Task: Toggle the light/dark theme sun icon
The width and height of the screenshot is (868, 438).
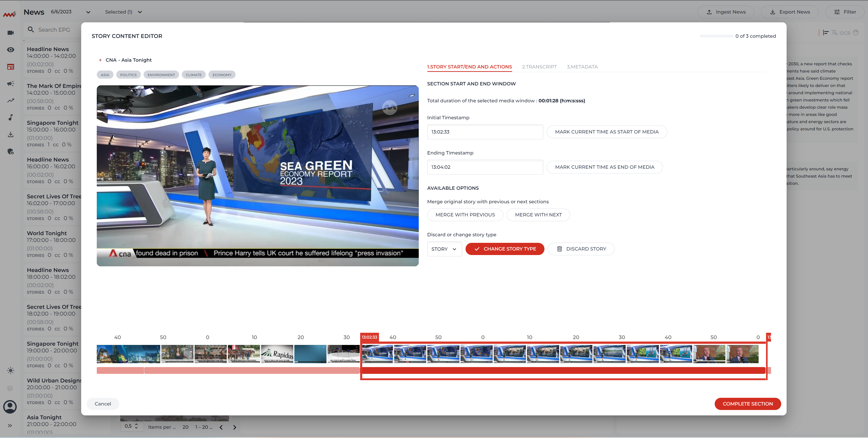Action: tap(10, 370)
